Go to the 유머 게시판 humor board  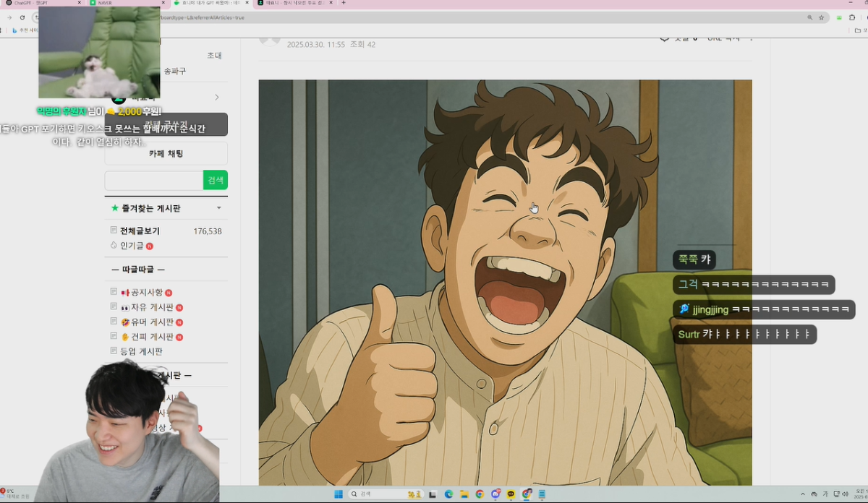tap(146, 322)
